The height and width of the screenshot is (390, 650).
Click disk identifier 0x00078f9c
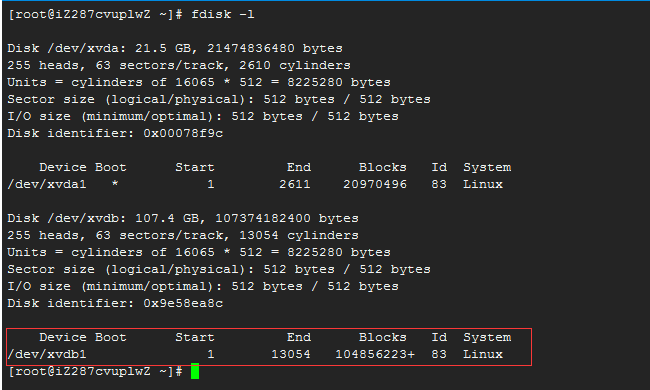click(183, 133)
